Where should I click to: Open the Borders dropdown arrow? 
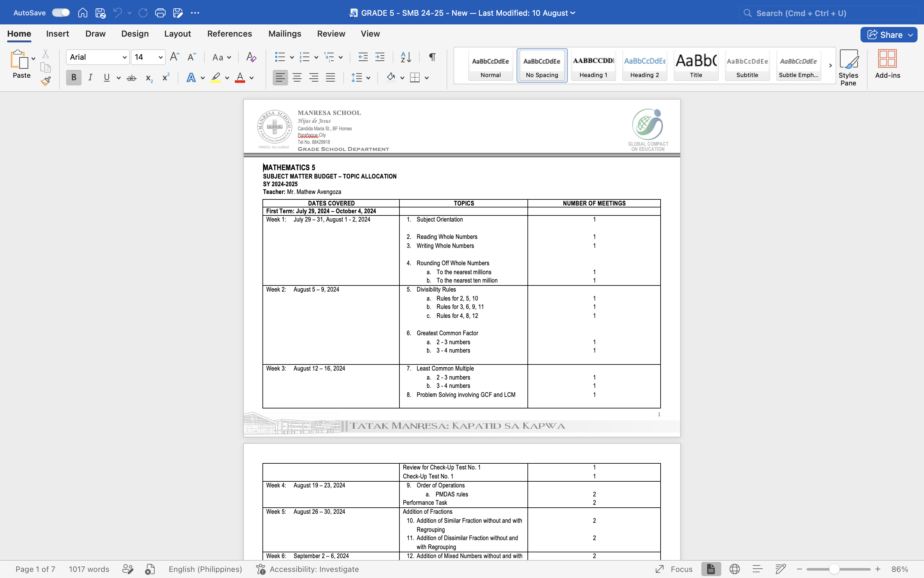[x=427, y=78]
